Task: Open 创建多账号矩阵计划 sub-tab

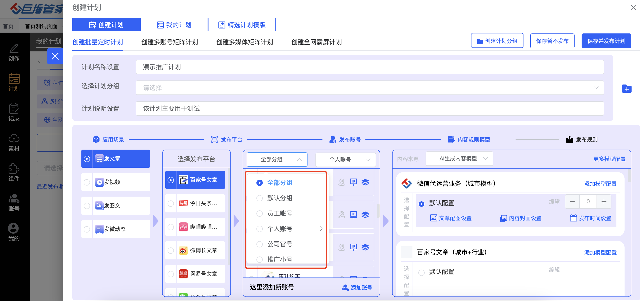Action: point(169,42)
